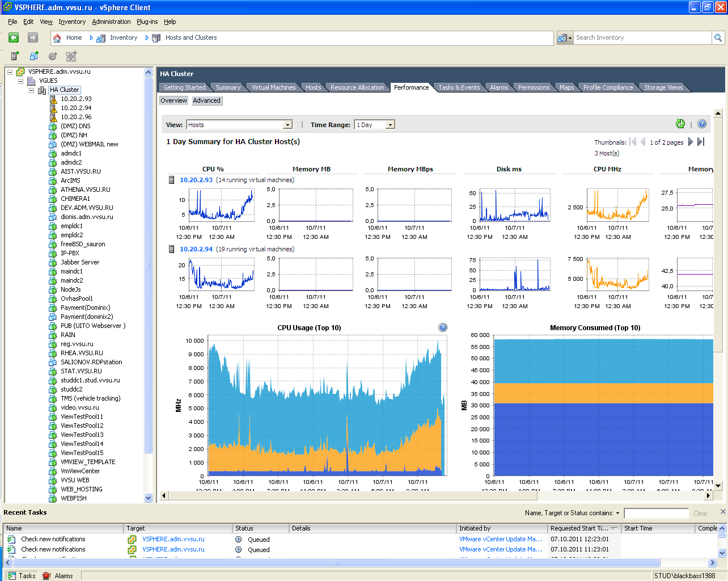
Task: Click the Tasks icon in status bar
Action: pos(11,575)
